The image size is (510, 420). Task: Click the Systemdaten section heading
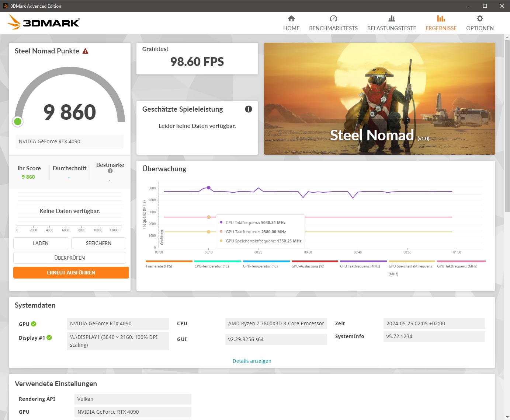click(35, 305)
